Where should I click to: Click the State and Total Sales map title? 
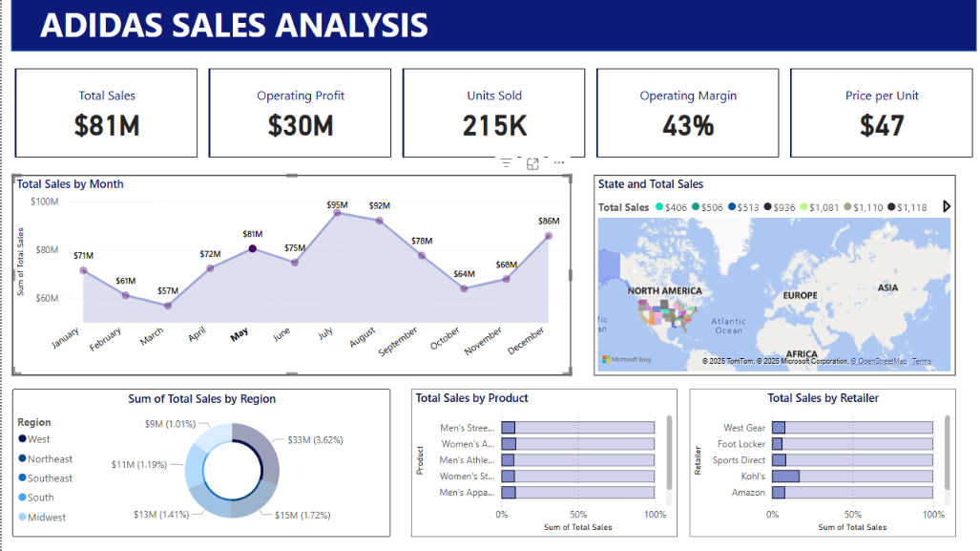(651, 184)
